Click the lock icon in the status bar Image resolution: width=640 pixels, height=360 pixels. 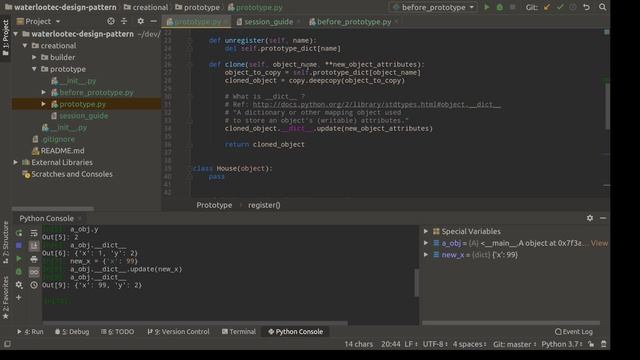591,344
